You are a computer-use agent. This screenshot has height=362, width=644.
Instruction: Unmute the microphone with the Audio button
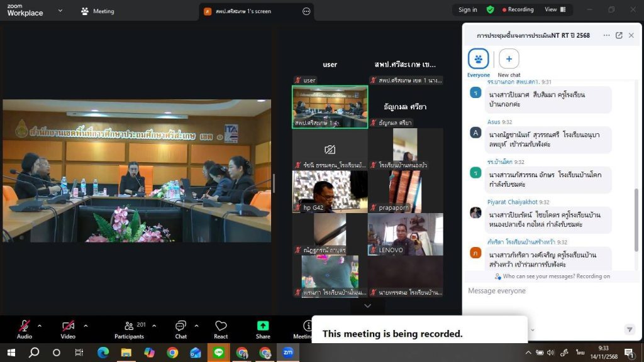[25, 326]
